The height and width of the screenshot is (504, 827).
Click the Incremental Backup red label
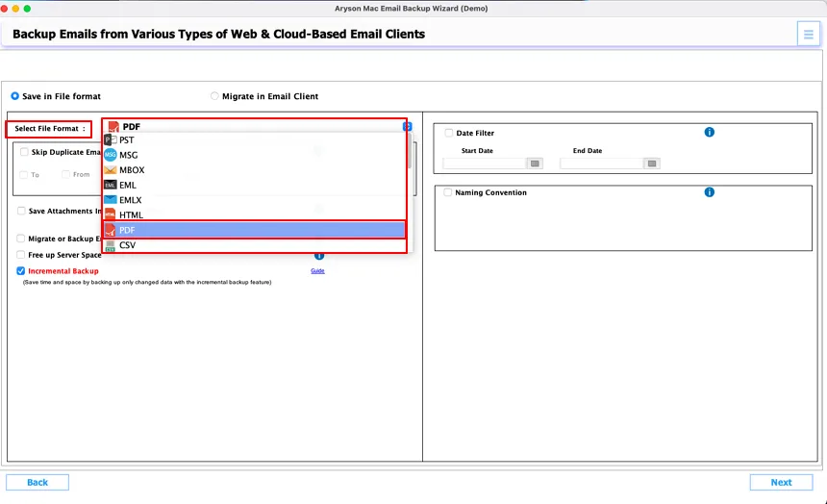(x=63, y=270)
